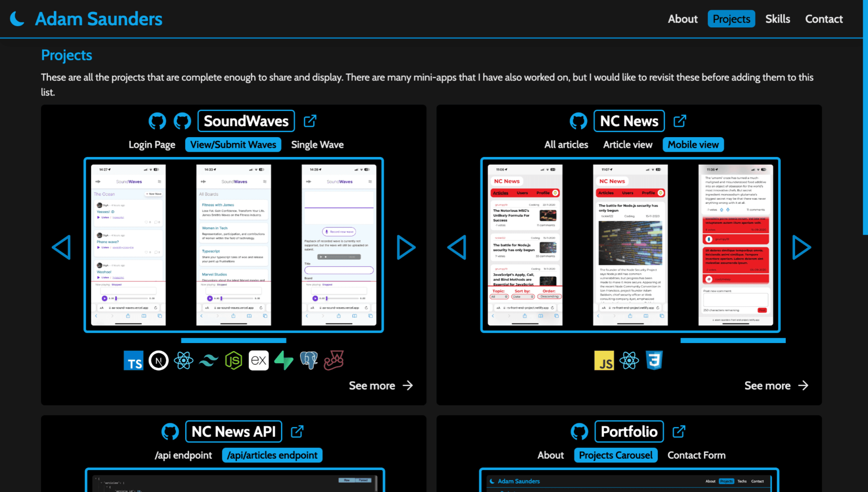
Task: Click the JavaScript icon in NC News stack
Action: point(605,360)
